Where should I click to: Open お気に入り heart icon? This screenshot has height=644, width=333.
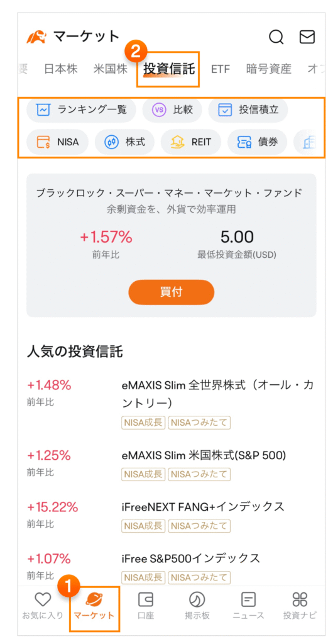click(42, 600)
